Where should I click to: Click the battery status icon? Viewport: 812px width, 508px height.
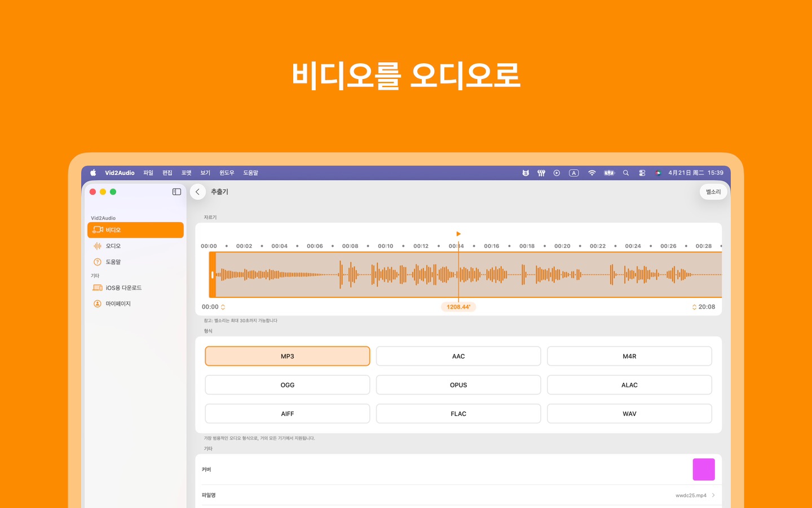tap(609, 173)
